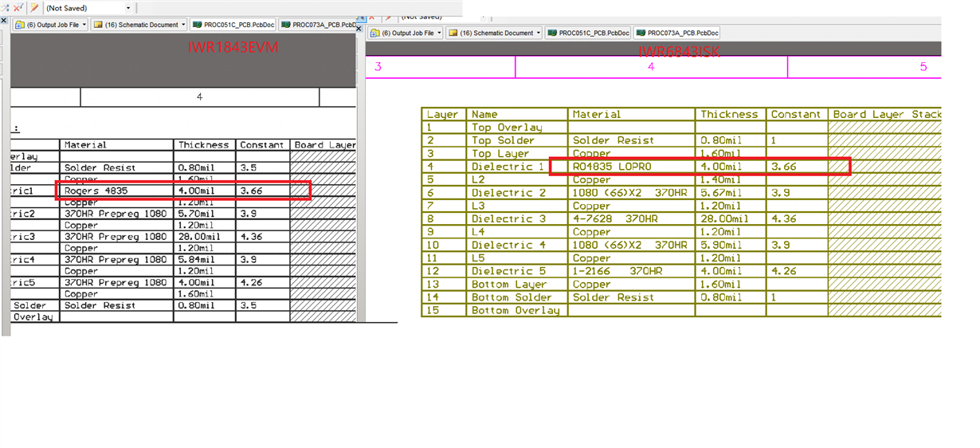980x448 pixels.
Task: Click the 'Dielectric 3' name cell
Action: [517, 218]
